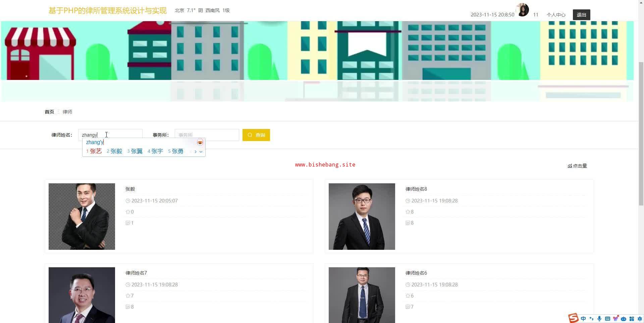Open the Sogou game mode icon
This screenshot has width=644, height=323.
tap(624, 319)
